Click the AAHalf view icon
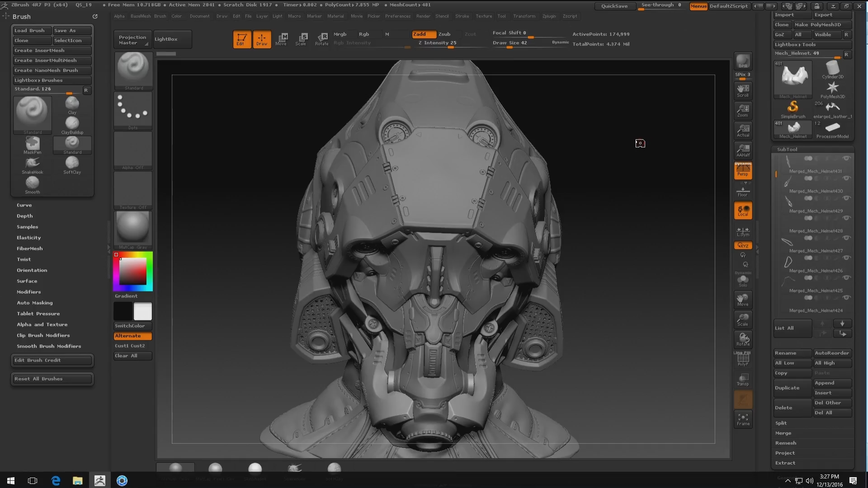The height and width of the screenshot is (488, 868). [743, 150]
